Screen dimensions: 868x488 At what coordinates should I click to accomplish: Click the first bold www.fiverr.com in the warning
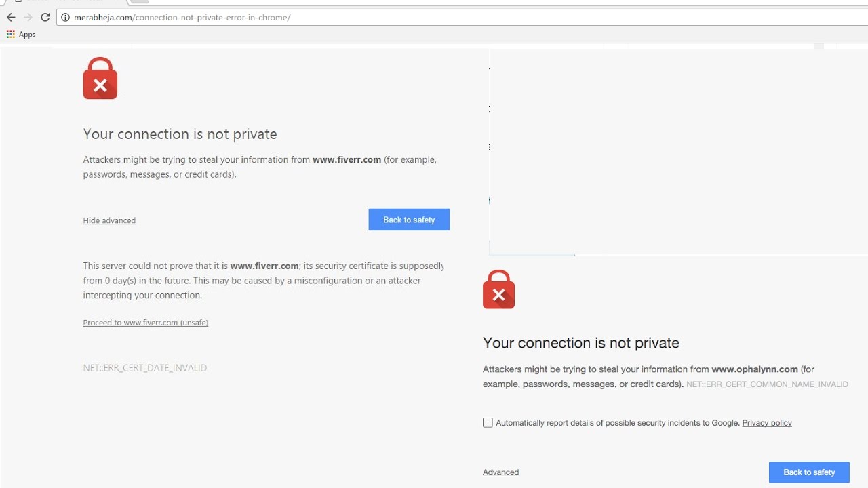(346, 160)
